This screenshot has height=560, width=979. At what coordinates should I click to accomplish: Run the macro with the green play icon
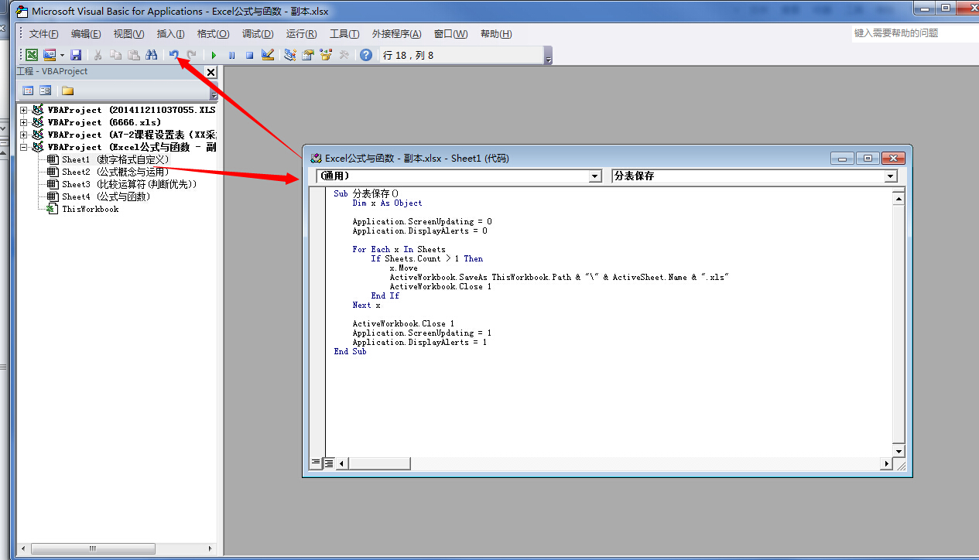pyautogui.click(x=214, y=55)
